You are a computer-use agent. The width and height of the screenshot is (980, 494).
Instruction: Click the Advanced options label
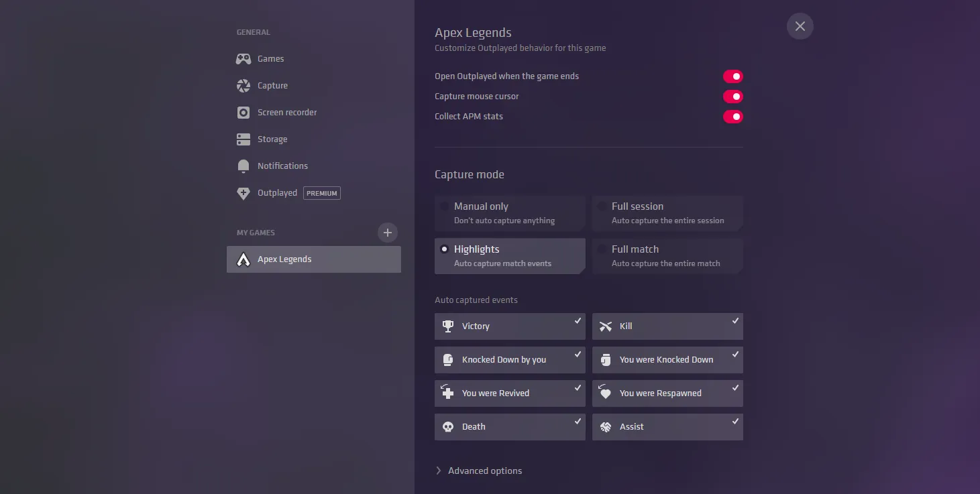(x=485, y=471)
